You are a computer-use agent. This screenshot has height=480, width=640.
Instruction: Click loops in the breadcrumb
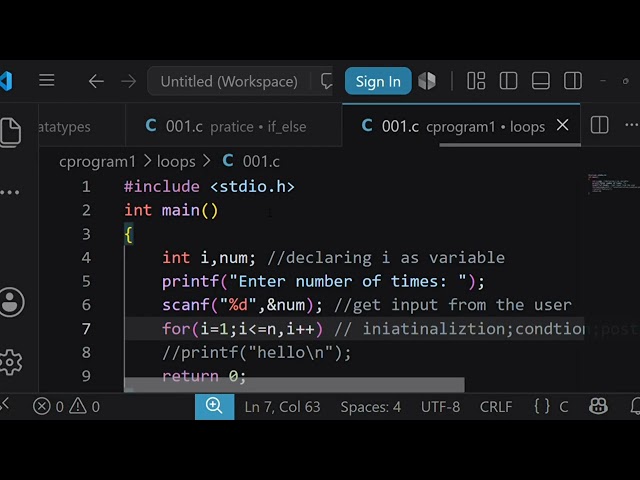click(x=176, y=162)
